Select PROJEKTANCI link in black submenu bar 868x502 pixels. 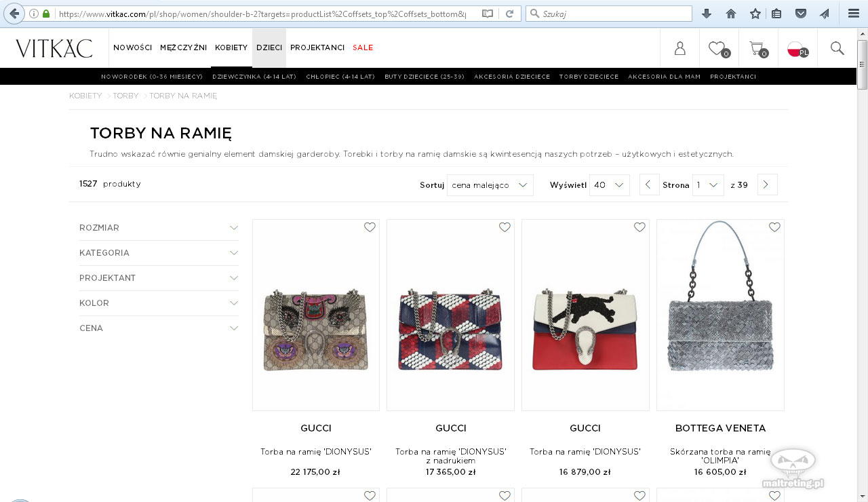coord(733,77)
